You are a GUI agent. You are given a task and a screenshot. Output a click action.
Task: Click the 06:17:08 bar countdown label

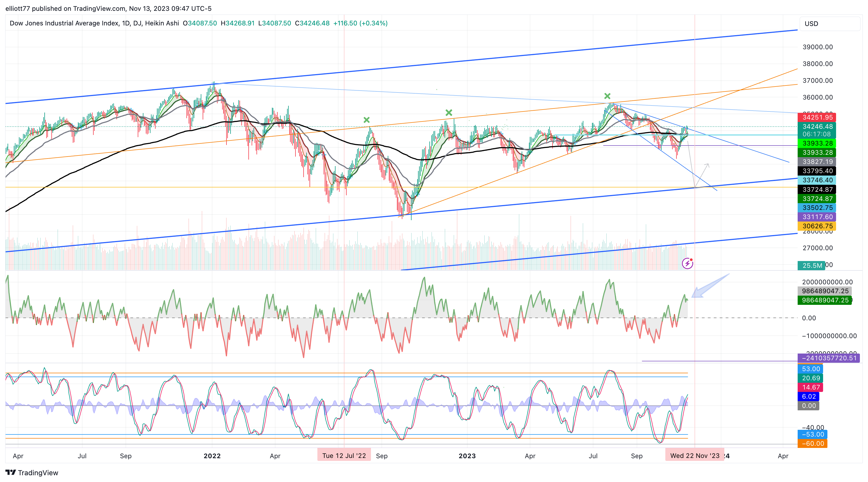(x=817, y=134)
